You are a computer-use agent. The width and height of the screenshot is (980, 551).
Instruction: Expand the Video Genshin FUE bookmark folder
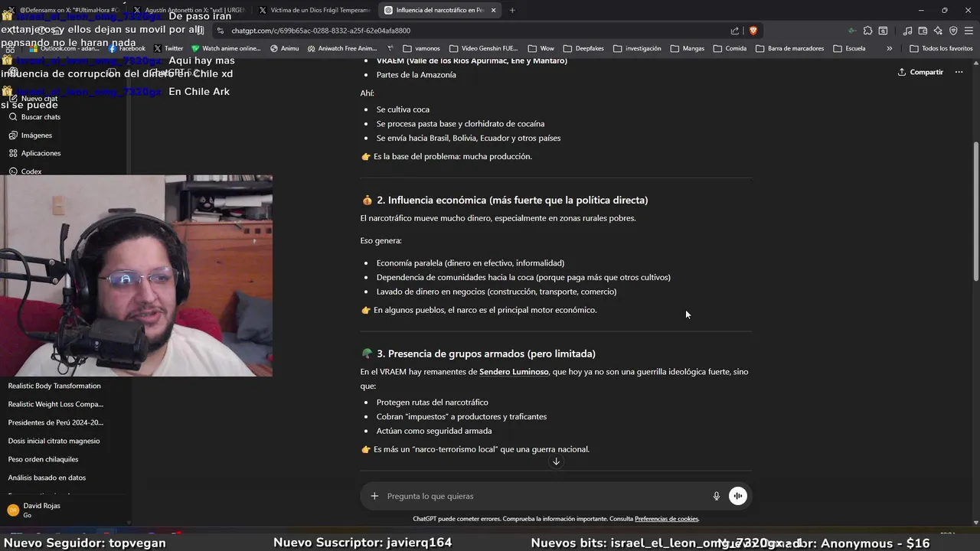(x=483, y=48)
